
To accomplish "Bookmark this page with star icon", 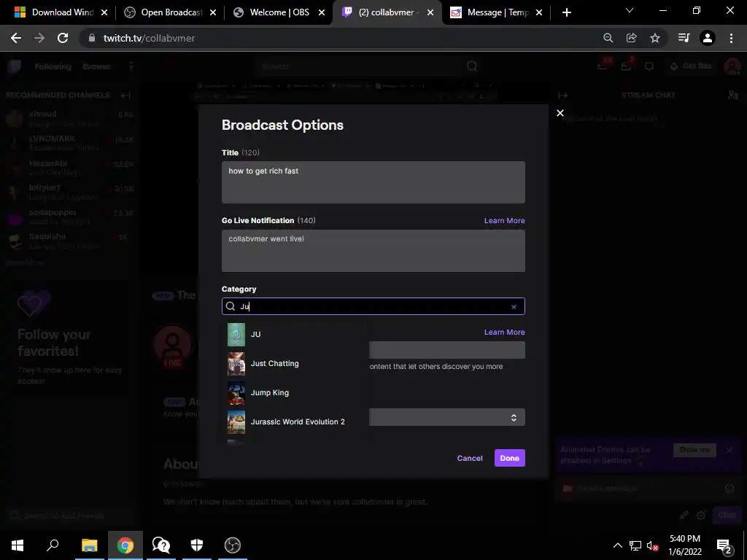I will point(655,38).
